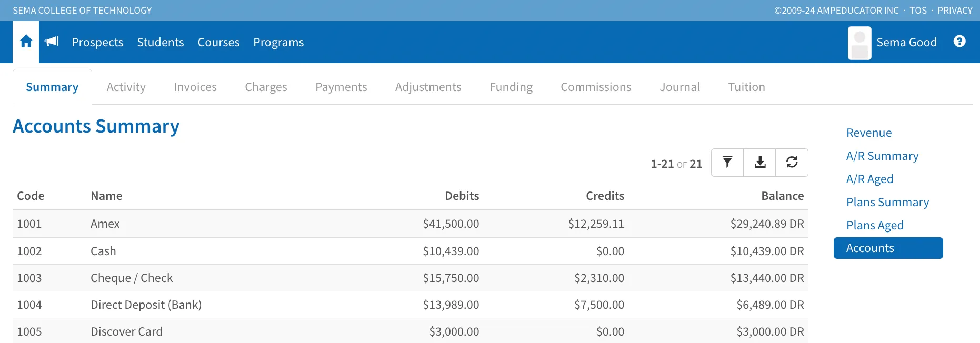Screen dimensions: 980x343
Task: Switch to the Tuition tab
Action: (747, 87)
